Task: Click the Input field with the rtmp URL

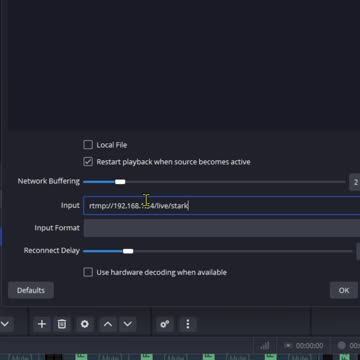Action: coord(222,206)
